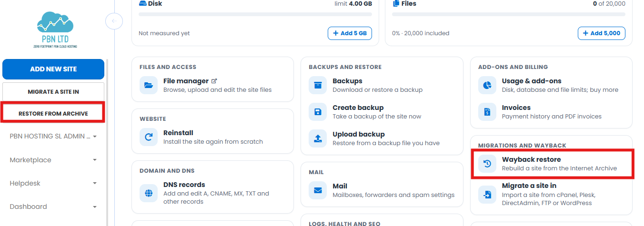Expand the Helpdesk sidebar menu

(53, 183)
